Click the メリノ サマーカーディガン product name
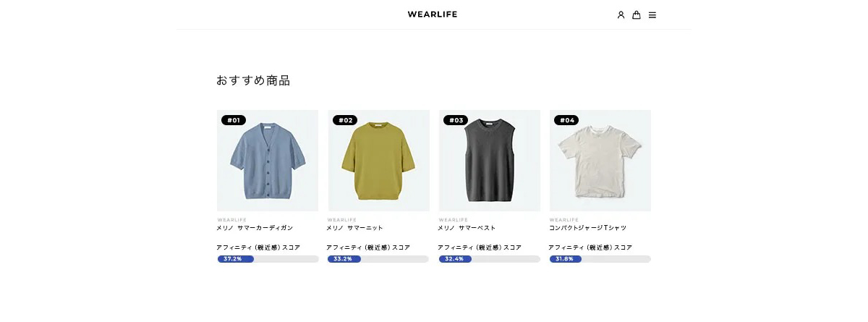The height and width of the screenshot is (322, 868). click(x=255, y=228)
